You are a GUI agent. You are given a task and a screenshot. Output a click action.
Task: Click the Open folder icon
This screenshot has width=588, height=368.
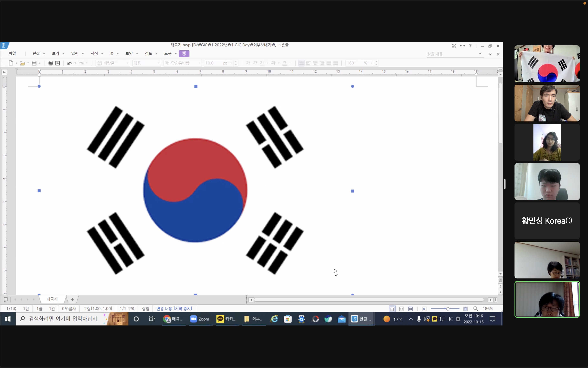pos(22,63)
